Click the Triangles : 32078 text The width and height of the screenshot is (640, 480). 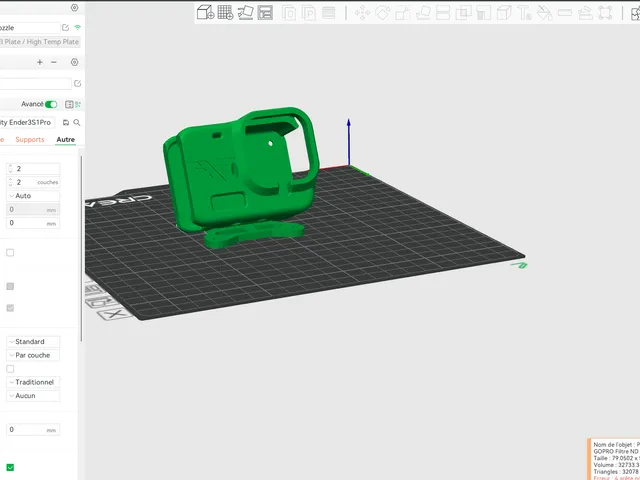coord(616,471)
